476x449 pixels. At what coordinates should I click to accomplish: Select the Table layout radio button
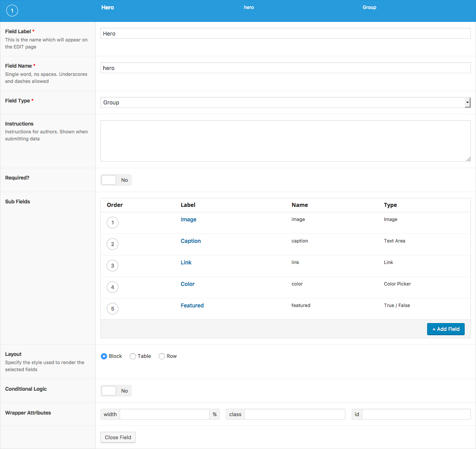[x=133, y=356]
